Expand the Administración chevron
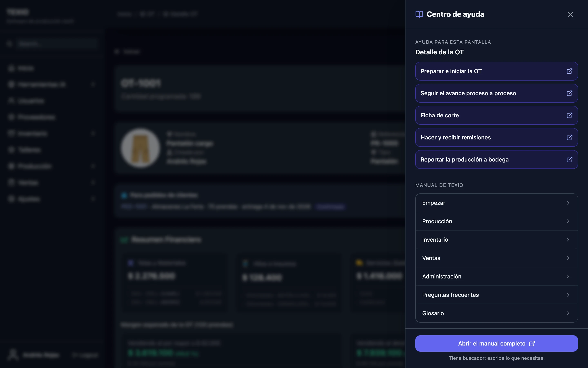Image resolution: width=588 pixels, height=368 pixels. click(x=568, y=276)
